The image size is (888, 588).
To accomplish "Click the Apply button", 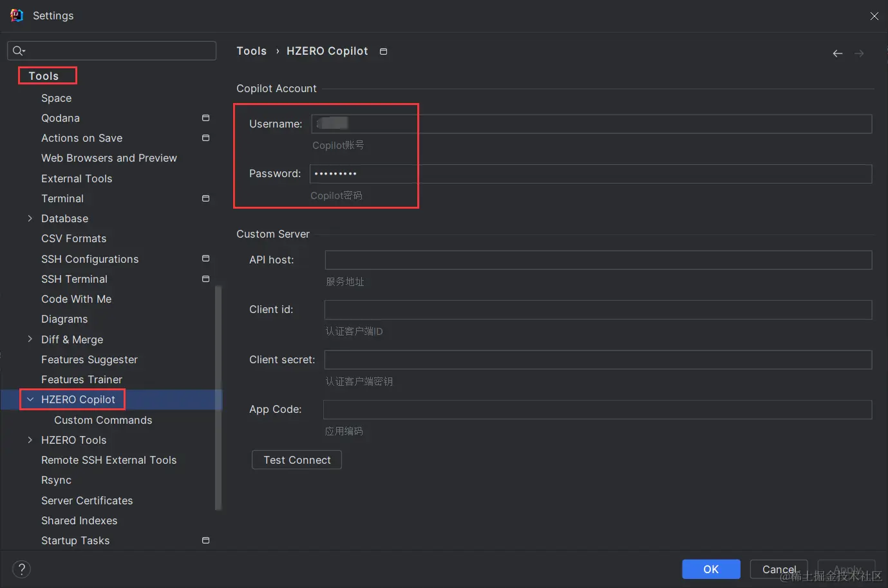I will 847,569.
